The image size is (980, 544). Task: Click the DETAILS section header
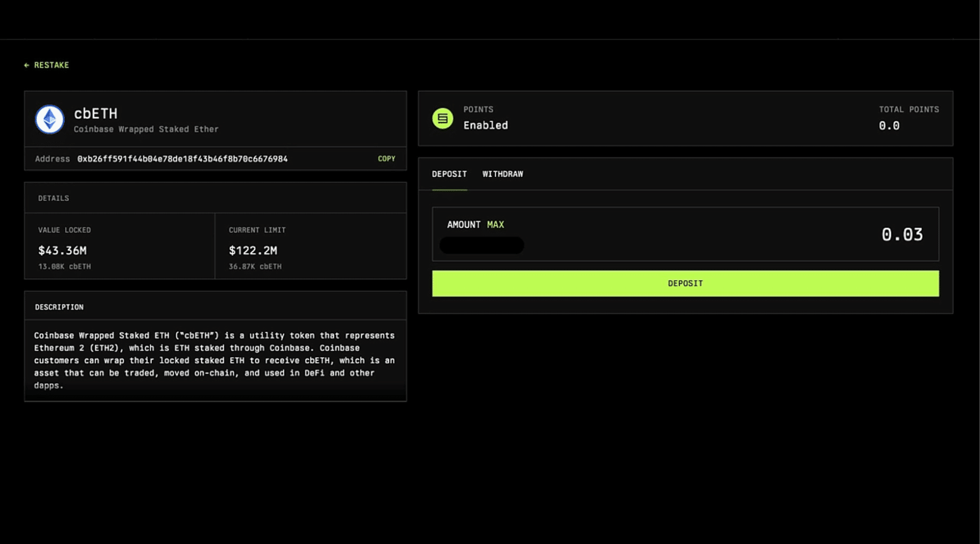[53, 198]
